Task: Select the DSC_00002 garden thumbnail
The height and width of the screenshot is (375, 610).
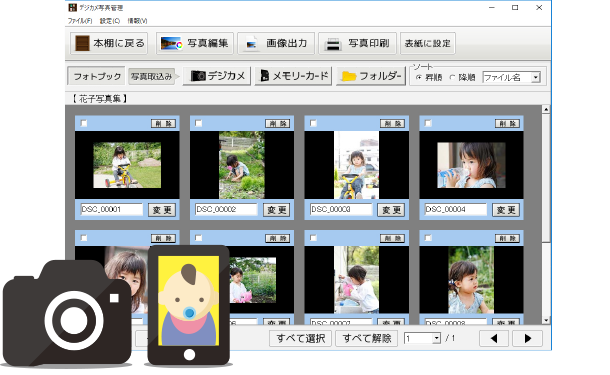Action: (242, 165)
